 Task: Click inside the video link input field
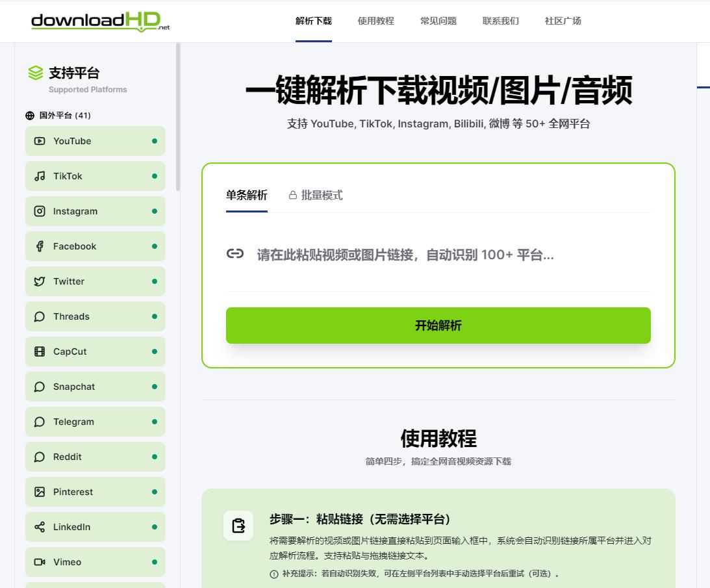(435, 255)
